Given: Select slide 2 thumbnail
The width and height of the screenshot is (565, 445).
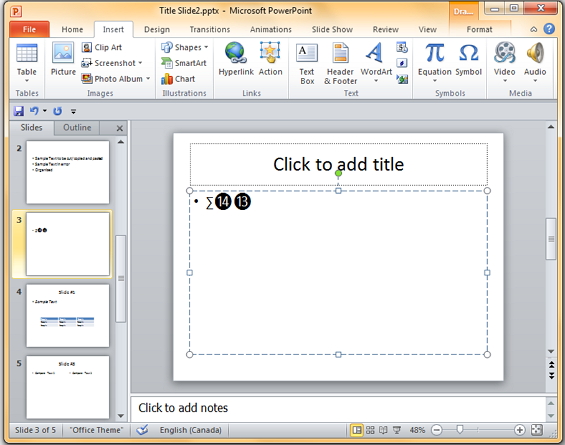Looking at the screenshot, I should (x=68, y=172).
